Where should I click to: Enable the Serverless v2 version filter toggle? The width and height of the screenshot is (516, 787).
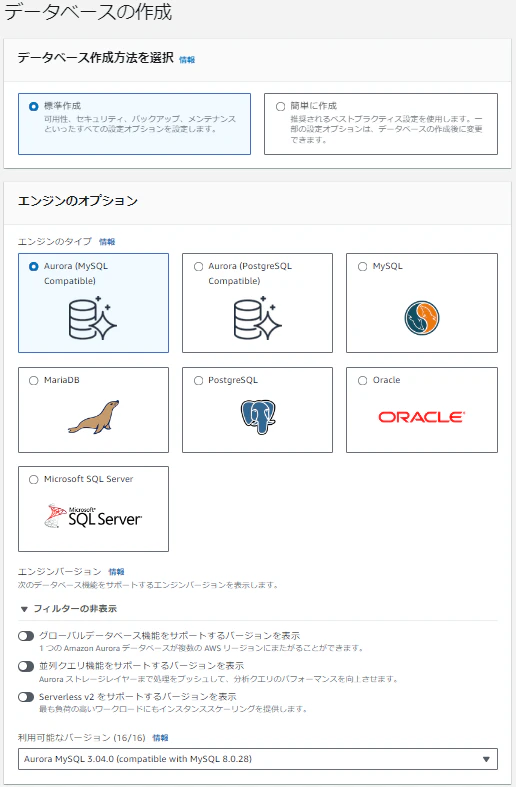pos(26,697)
